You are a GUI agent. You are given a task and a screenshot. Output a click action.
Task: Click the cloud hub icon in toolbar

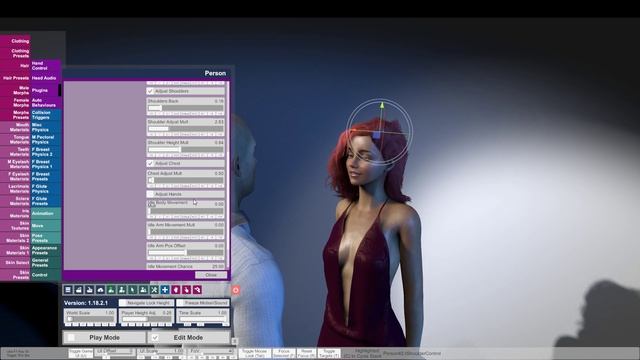point(100,290)
